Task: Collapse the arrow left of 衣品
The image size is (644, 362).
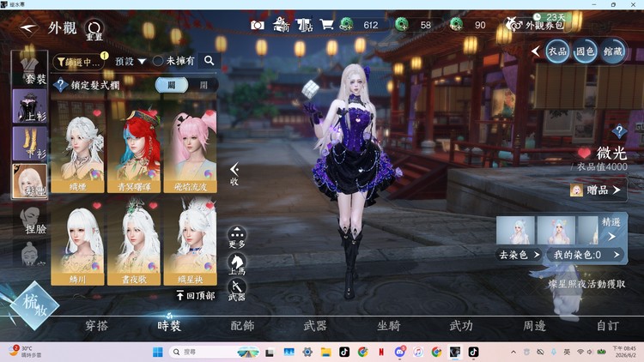Action: pos(535,51)
